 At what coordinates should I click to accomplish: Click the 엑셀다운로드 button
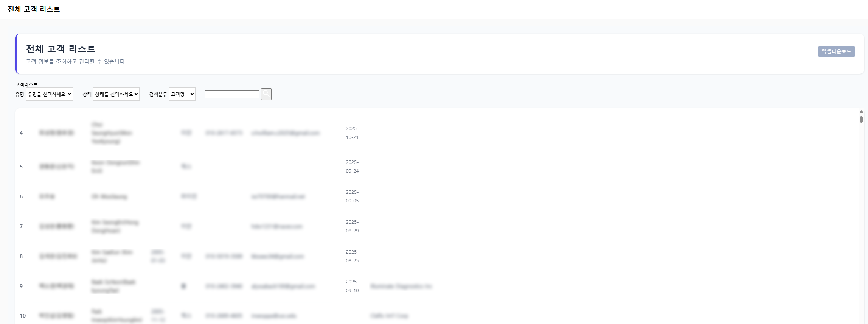(836, 51)
